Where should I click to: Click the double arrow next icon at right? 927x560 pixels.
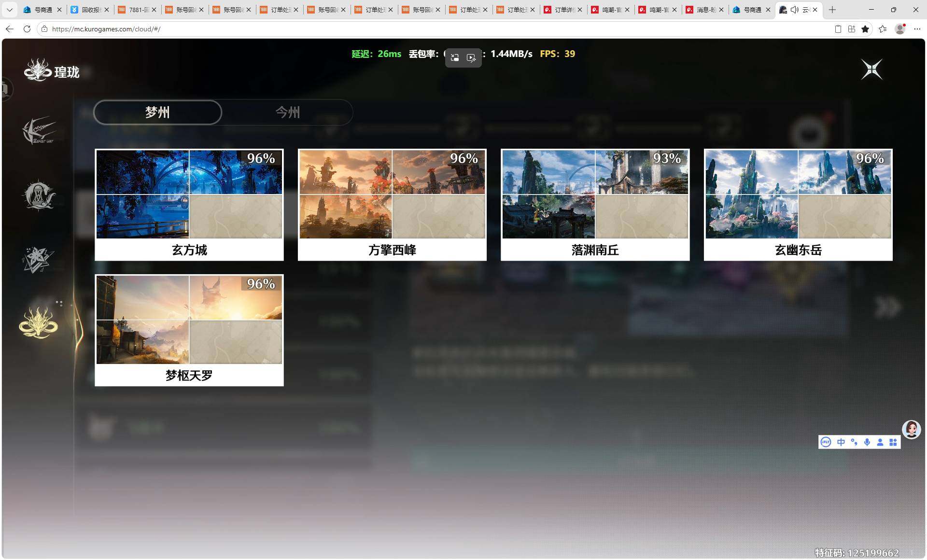(x=887, y=307)
